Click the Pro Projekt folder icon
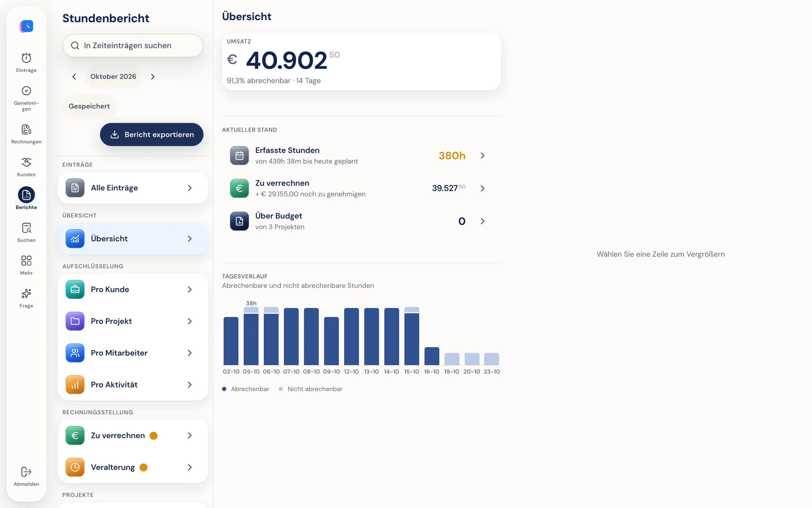812x508 pixels. pyautogui.click(x=75, y=321)
